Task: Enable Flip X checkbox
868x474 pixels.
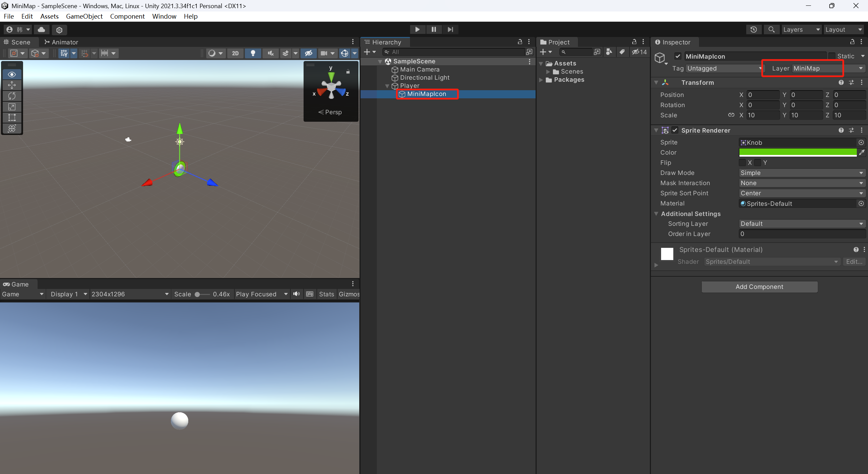Action: point(742,163)
